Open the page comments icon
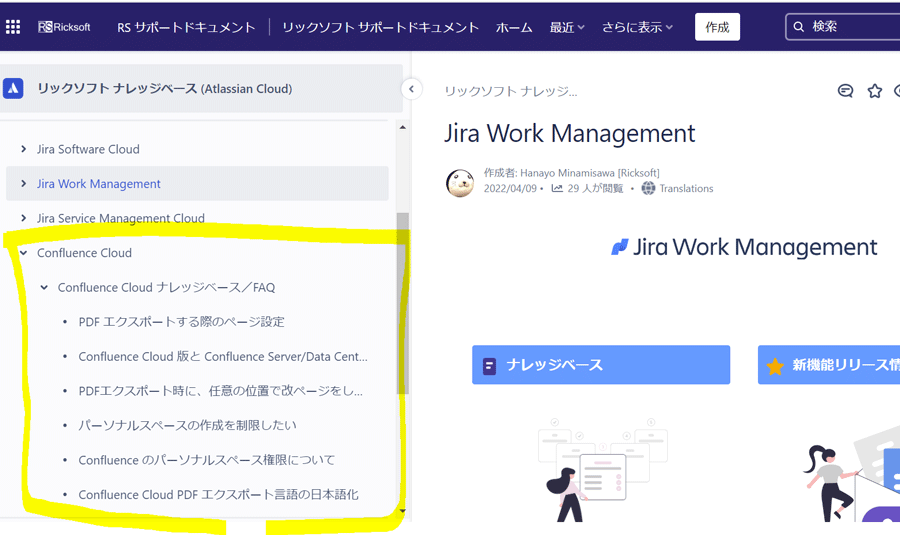The height and width of the screenshot is (535, 900). (x=845, y=91)
